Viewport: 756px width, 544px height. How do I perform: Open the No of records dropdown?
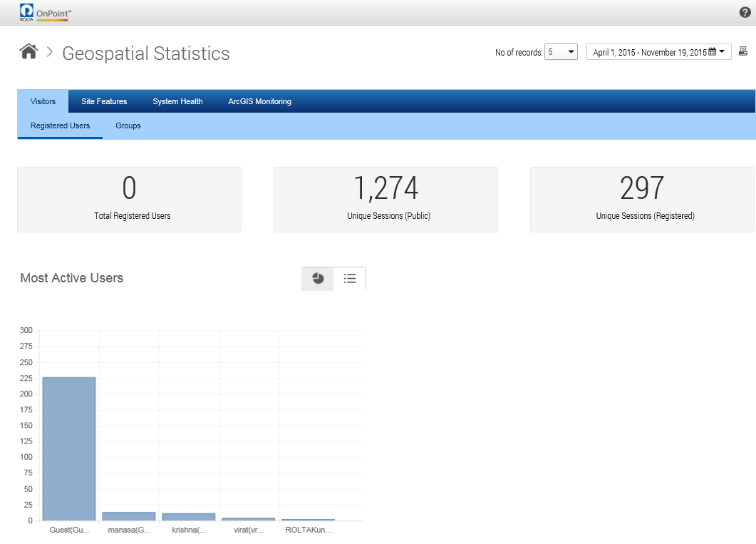[561, 52]
